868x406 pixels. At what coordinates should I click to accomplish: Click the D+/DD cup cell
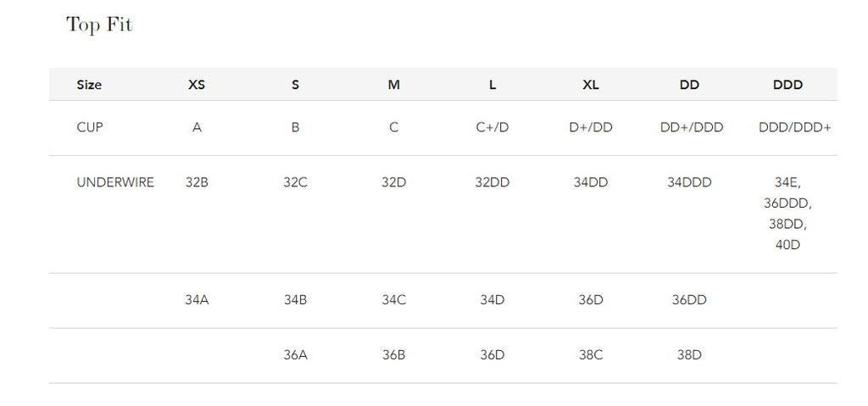tap(591, 128)
